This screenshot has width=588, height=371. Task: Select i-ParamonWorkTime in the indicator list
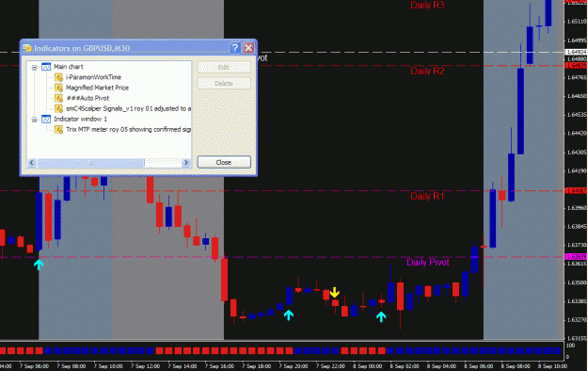[93, 77]
